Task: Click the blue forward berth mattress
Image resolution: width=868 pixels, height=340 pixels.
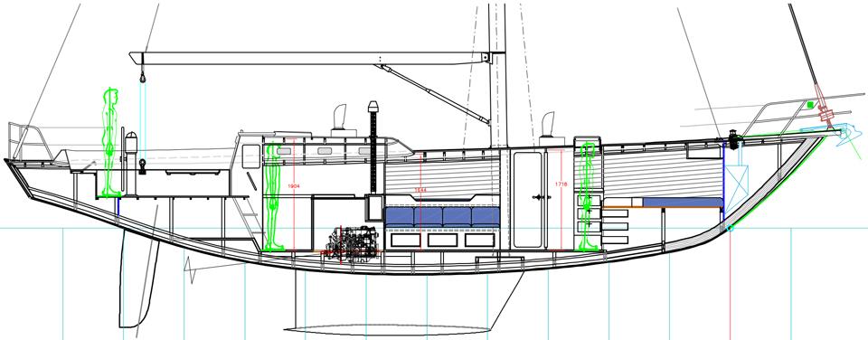Action: [683, 203]
